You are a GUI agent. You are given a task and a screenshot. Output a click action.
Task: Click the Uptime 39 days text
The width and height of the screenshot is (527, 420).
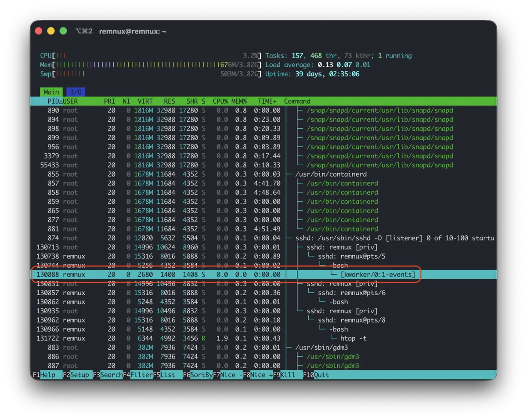pyautogui.click(x=327, y=74)
